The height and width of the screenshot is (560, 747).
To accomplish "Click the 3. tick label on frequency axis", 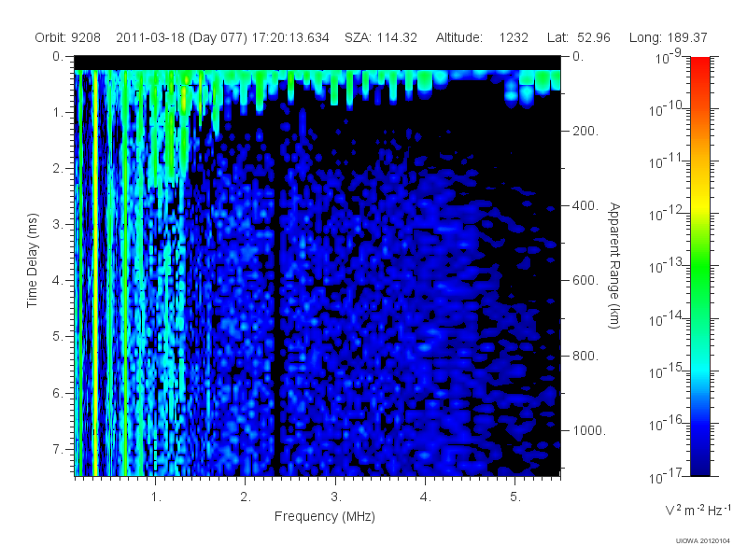I will [x=336, y=497].
